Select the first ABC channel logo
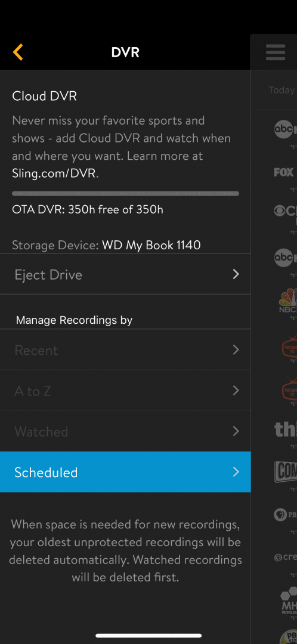 pos(285,129)
